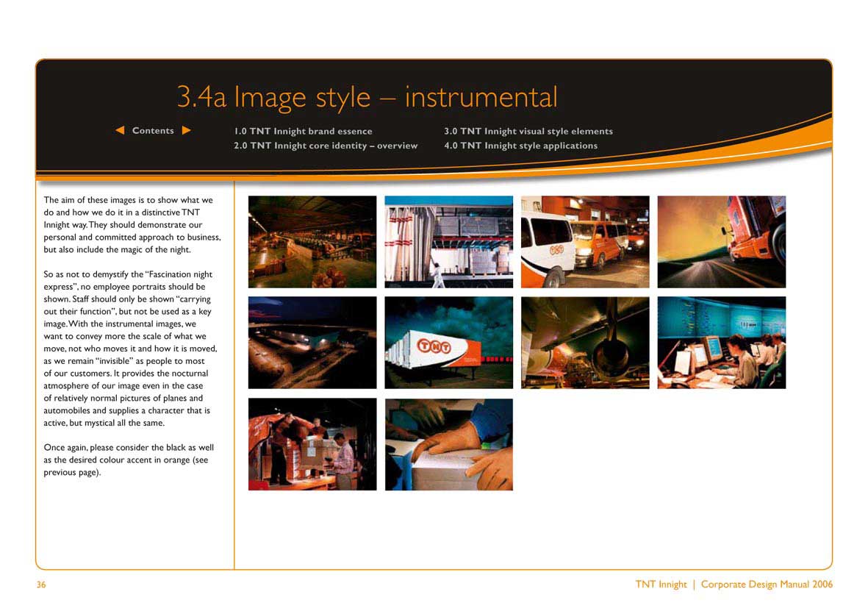The image size is (868, 614).
Task: Click the Corporate Design Manual 2006 footer text
Action: (767, 584)
